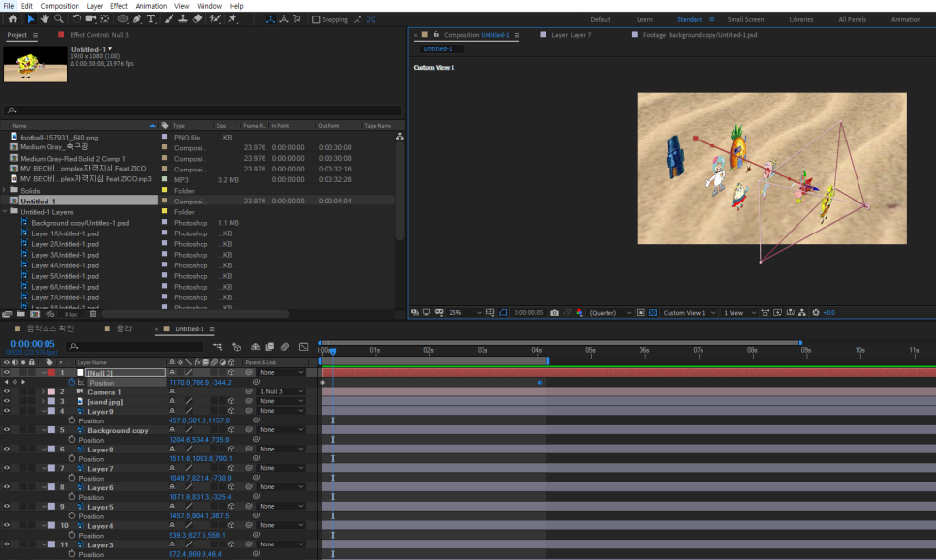The width and height of the screenshot is (936, 560).
Task: Collapse the Untitled-1 Layers folder
Action: point(5,211)
